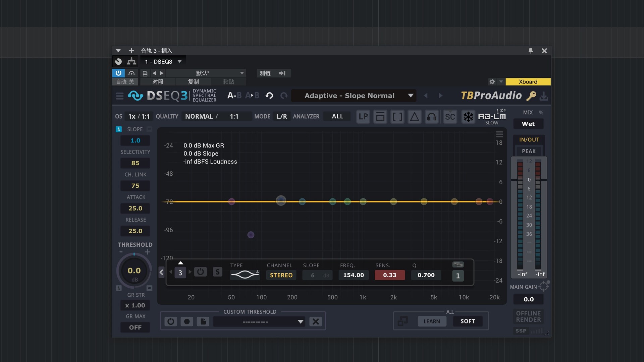Click the redo arrow icon

[x=284, y=96]
